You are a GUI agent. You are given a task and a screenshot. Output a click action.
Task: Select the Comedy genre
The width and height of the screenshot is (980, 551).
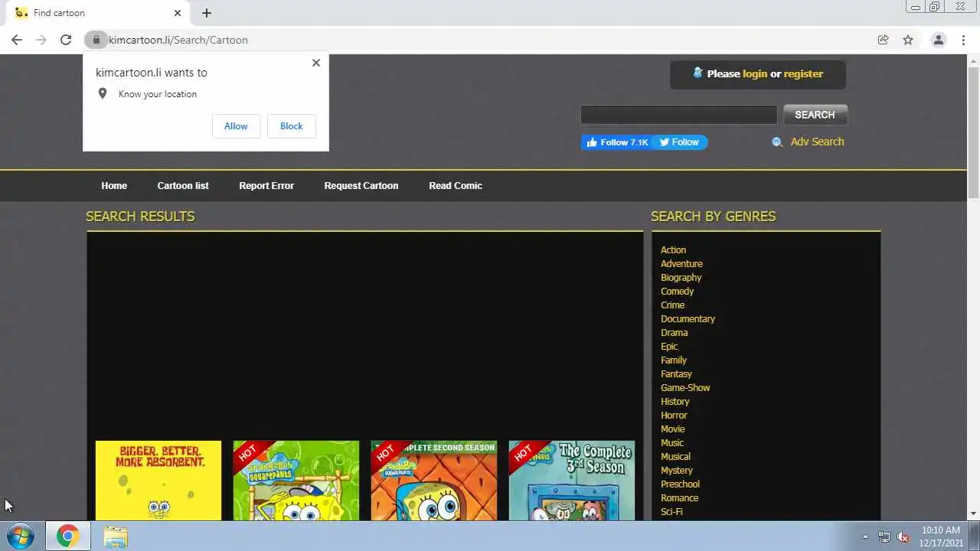(677, 292)
